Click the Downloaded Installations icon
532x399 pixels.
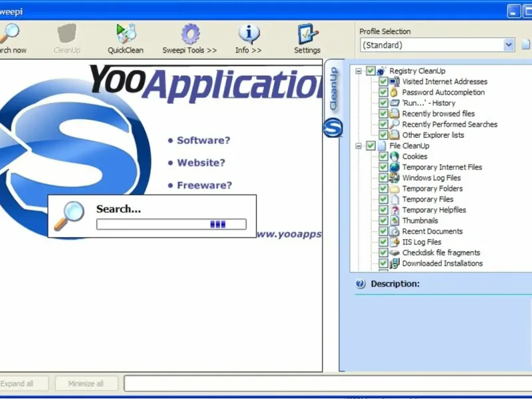coord(394,263)
